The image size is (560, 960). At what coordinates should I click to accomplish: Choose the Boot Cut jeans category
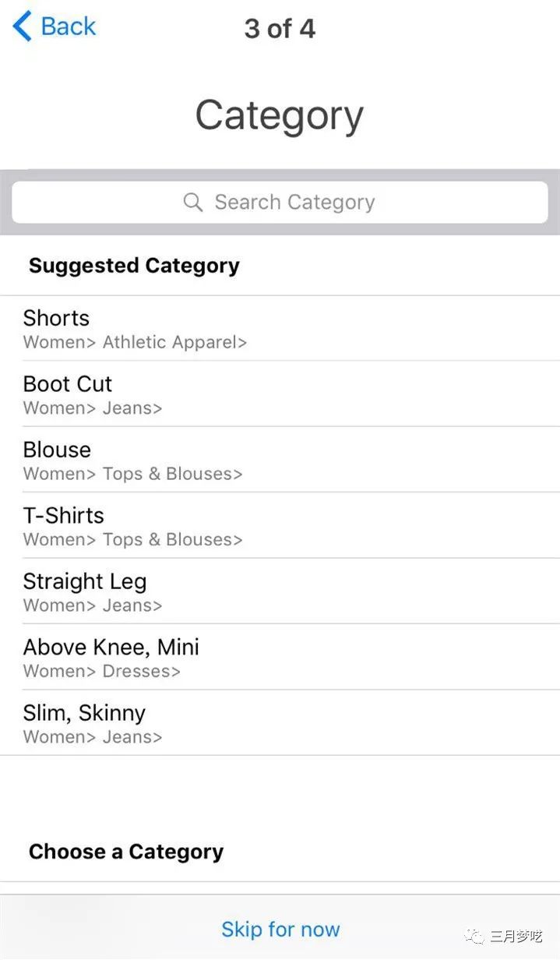click(x=68, y=384)
